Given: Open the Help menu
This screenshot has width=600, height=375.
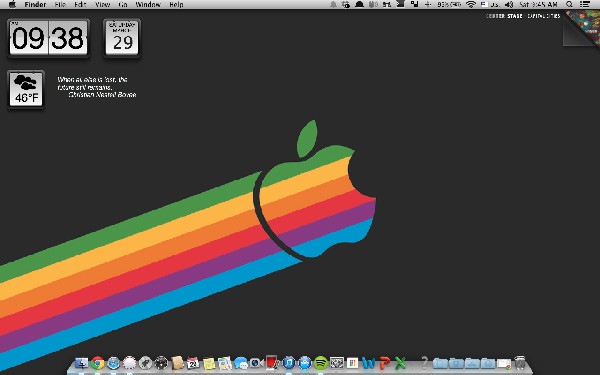Looking at the screenshot, I should point(176,5).
